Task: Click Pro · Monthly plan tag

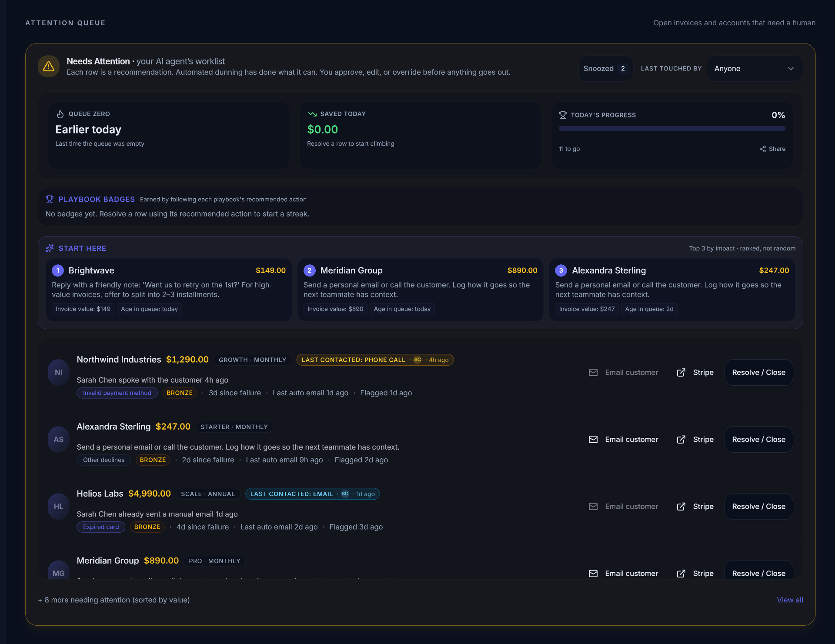Action: click(214, 561)
